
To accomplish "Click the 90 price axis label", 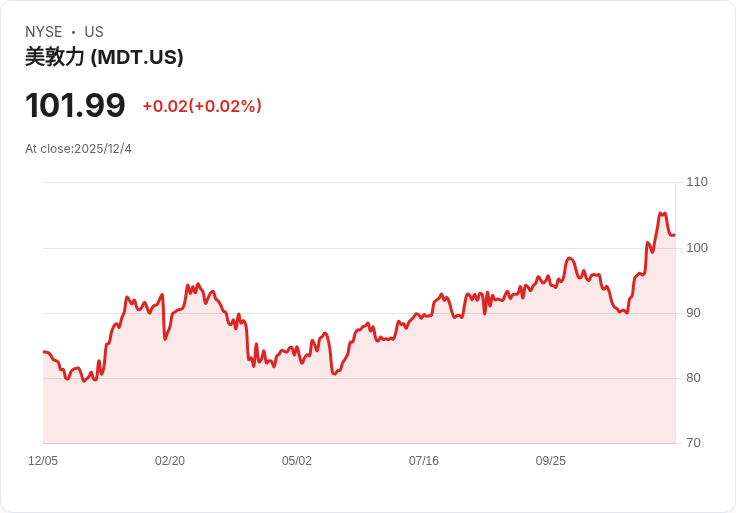I will (693, 313).
